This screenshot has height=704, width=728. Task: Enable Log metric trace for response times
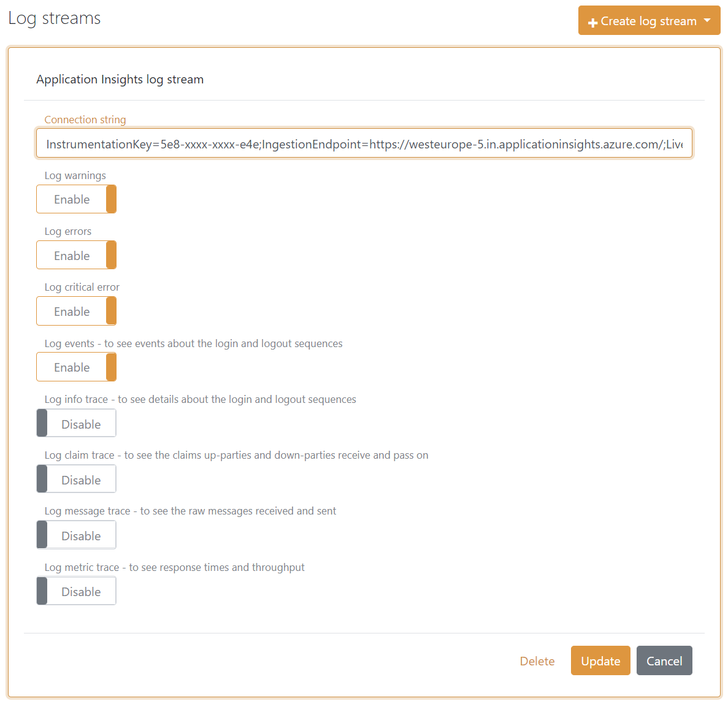76,591
